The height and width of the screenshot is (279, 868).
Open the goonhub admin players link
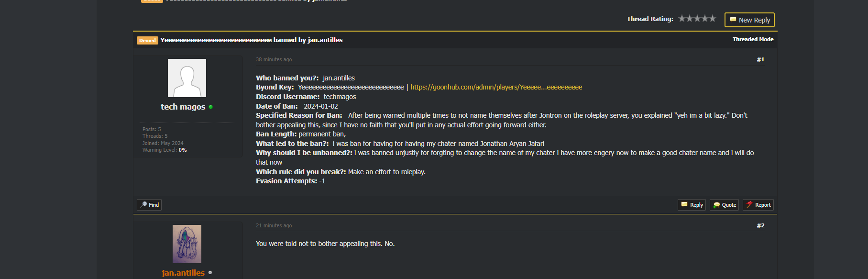tap(496, 87)
